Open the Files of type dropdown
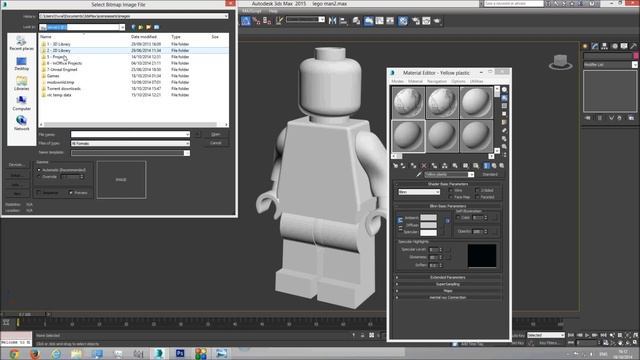 (x=130, y=143)
